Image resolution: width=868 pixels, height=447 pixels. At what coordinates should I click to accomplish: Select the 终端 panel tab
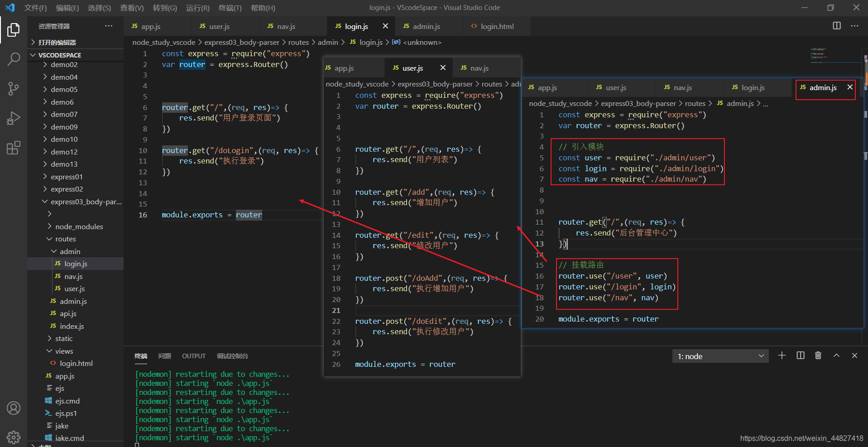(x=141, y=356)
